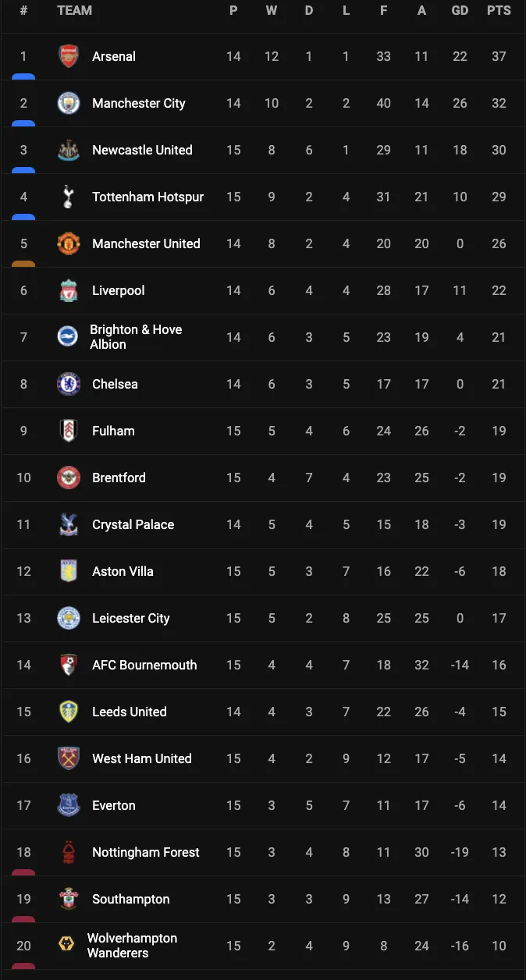Click the Everton club crest
This screenshot has width=526, height=980.
click(x=69, y=805)
